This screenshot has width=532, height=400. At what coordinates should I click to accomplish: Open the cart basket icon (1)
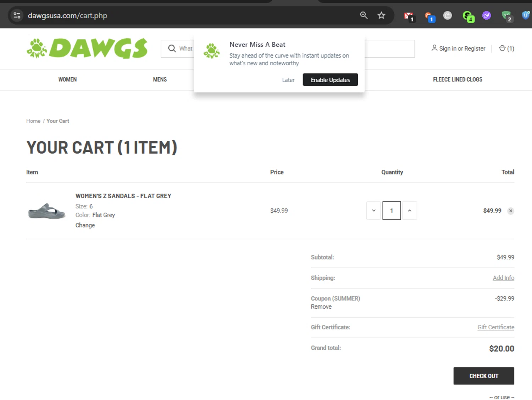coord(506,48)
